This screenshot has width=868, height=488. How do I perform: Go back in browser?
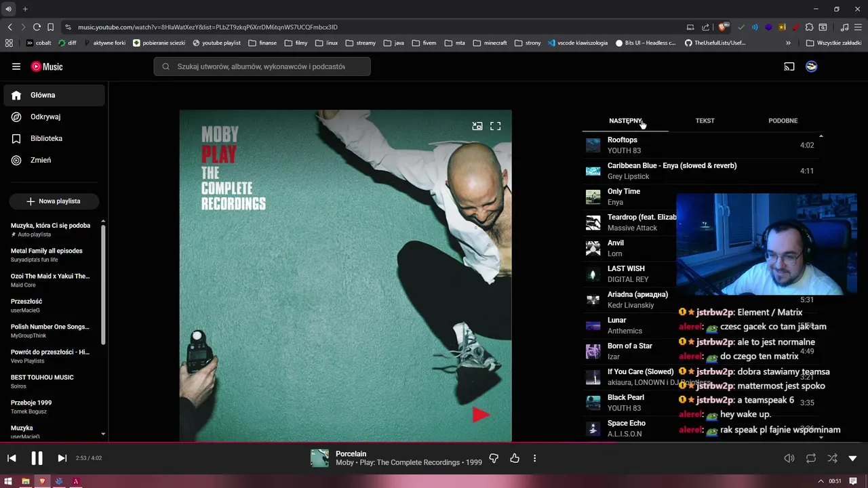(x=9, y=27)
